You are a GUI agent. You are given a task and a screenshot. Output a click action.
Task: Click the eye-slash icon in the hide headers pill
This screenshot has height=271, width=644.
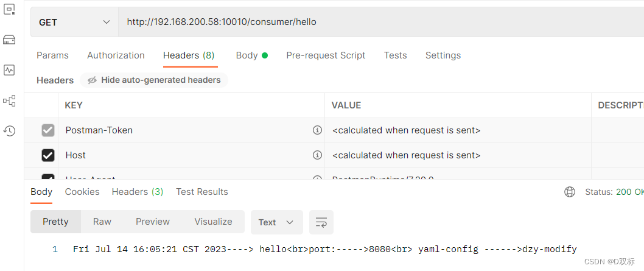click(x=93, y=80)
